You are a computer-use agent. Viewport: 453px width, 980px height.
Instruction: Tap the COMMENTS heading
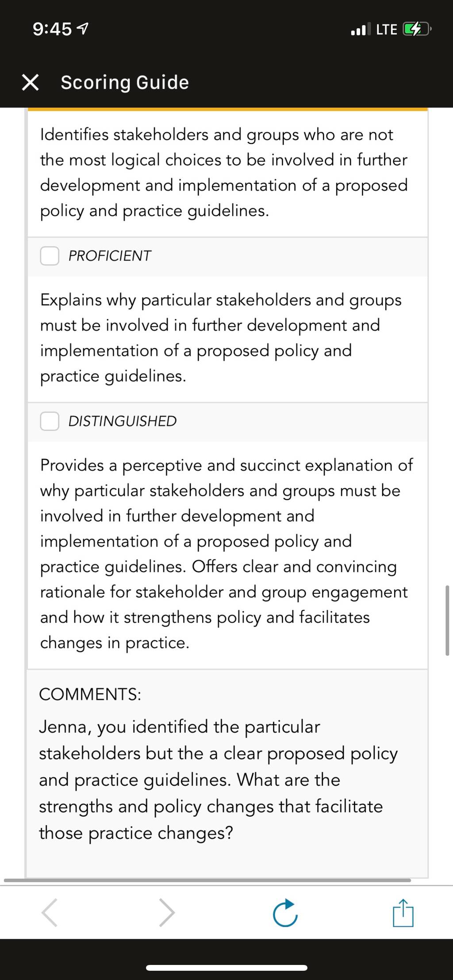coord(90,694)
